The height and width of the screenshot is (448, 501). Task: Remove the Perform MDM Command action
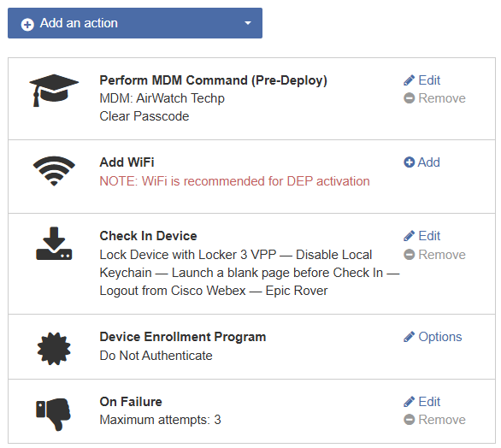(x=434, y=98)
